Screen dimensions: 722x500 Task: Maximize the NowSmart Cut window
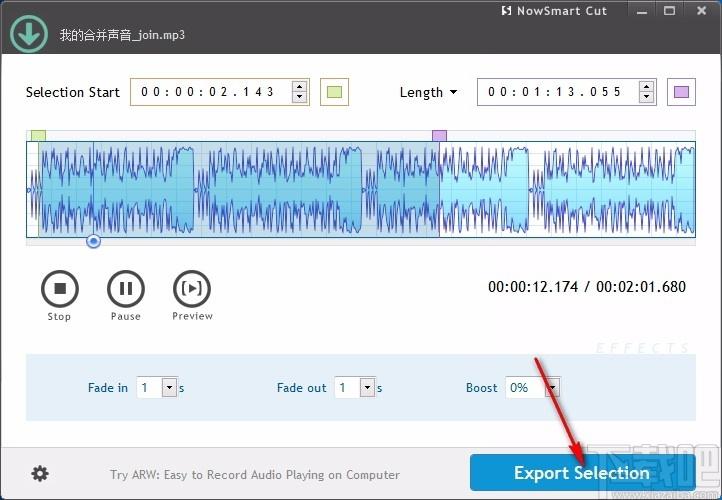point(670,11)
